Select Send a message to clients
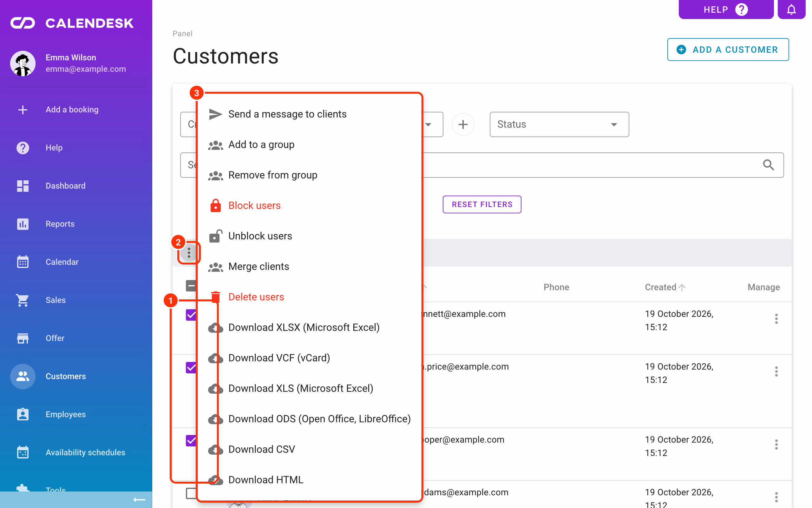The height and width of the screenshot is (508, 812). (x=309, y=114)
